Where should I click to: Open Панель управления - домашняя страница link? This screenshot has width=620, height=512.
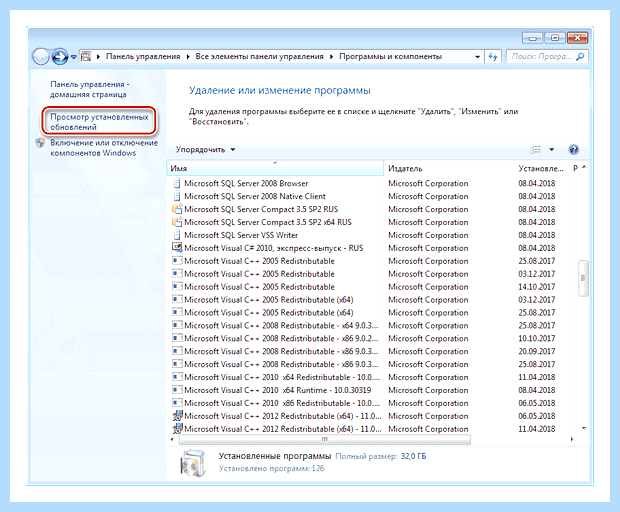[89, 89]
